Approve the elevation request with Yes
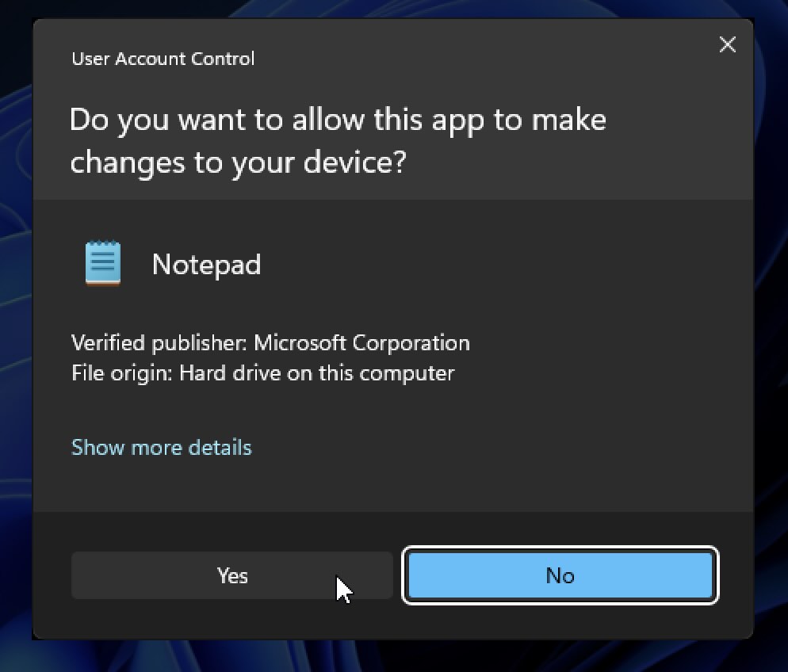Screen dimensions: 788x672 click(231, 575)
